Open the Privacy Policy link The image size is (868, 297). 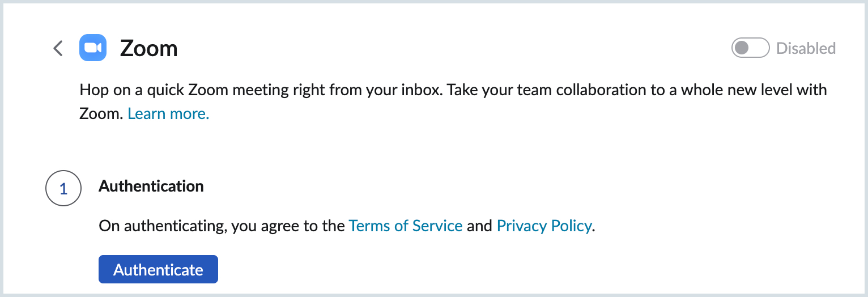pos(544,226)
